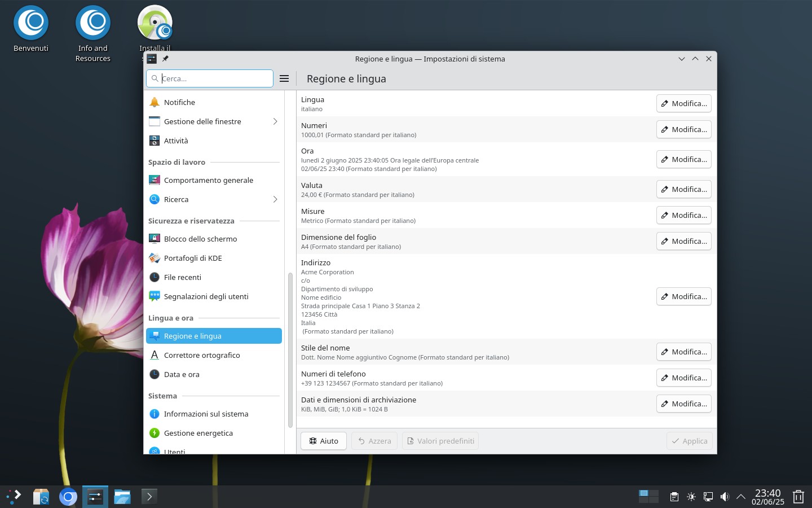Toggle the pin icon in title bar
Screen dimensions: 812x508
165,59
